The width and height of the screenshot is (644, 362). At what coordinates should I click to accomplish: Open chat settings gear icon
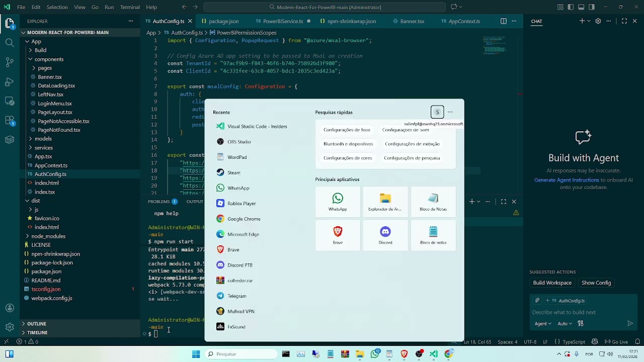pos(598,21)
